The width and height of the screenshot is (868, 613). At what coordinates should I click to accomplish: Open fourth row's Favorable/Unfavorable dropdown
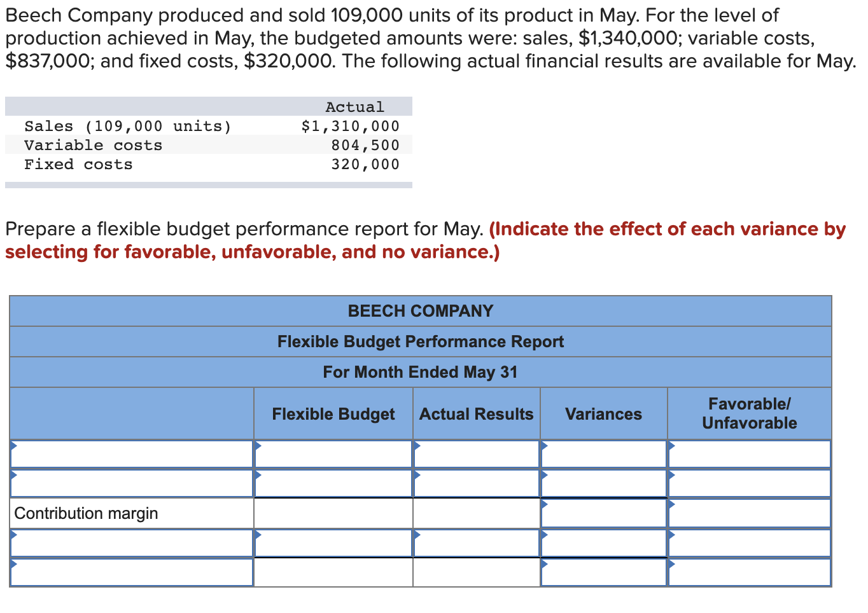coord(750,543)
